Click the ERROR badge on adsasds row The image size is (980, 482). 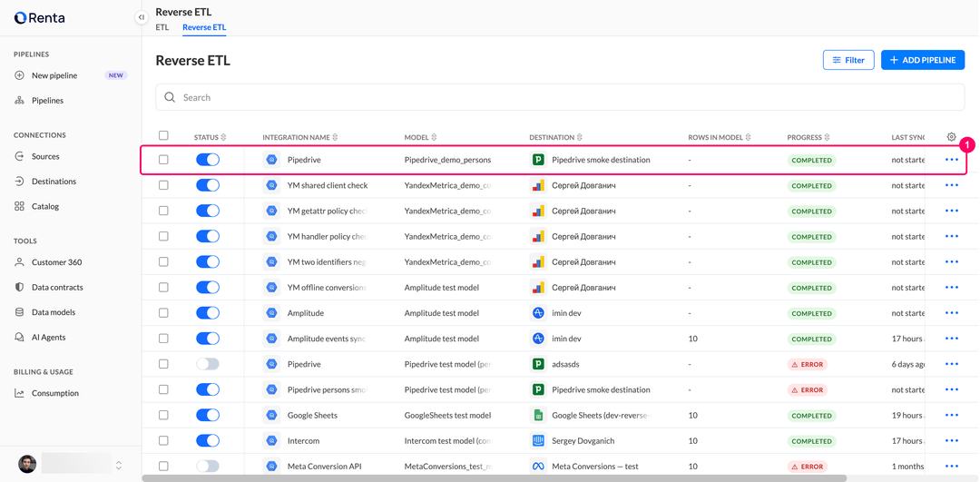point(807,364)
